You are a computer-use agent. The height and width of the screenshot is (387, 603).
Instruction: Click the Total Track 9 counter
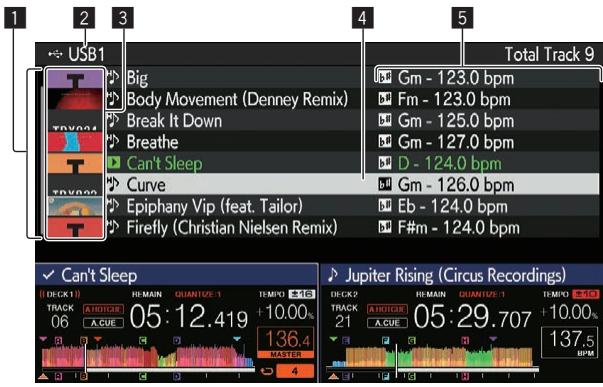(x=550, y=54)
